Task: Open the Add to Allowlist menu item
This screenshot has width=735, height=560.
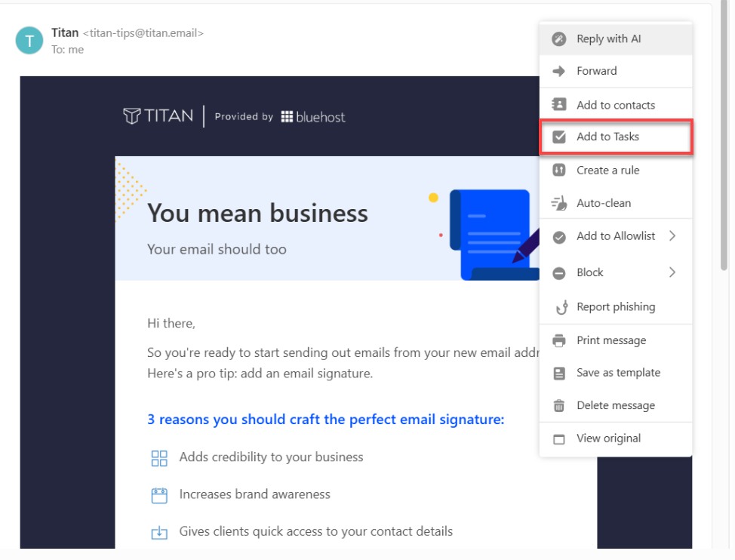Action: click(x=616, y=236)
